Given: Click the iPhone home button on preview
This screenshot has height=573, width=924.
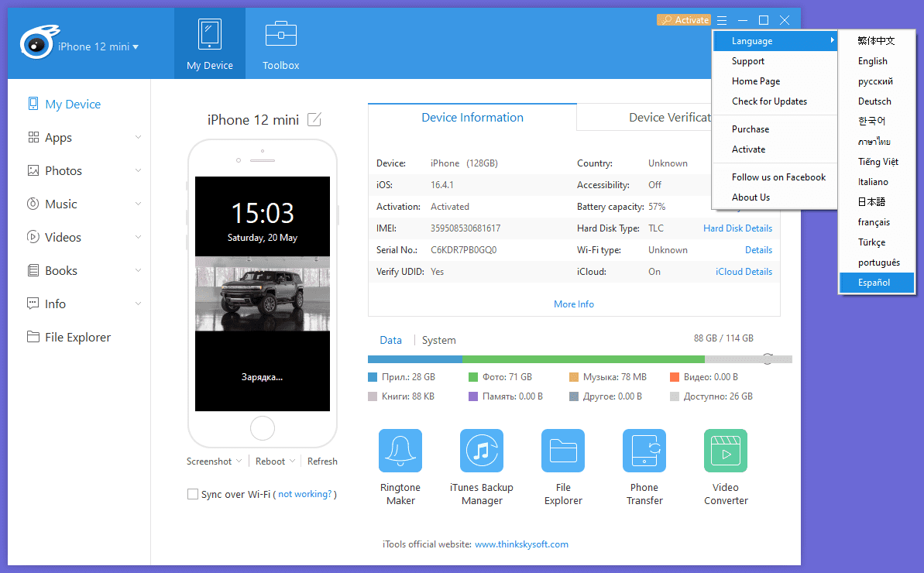Looking at the screenshot, I should 263,428.
